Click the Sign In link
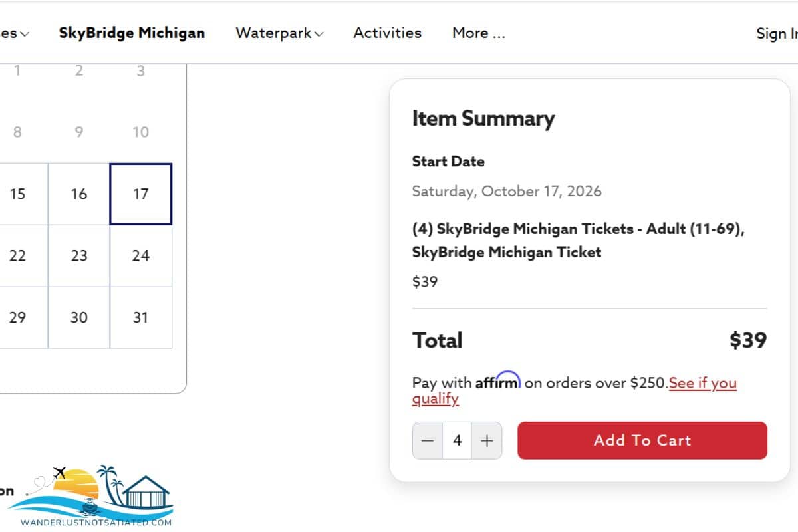The width and height of the screenshot is (798, 532). 777,33
